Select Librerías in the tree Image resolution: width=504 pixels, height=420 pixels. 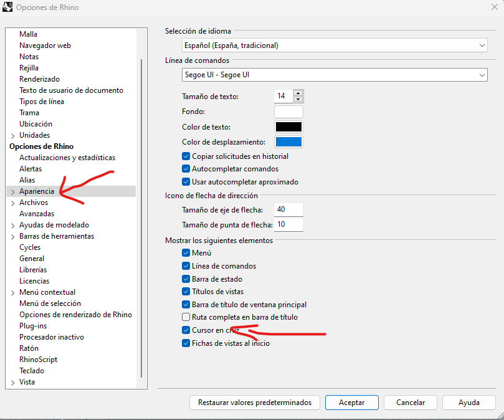coord(33,270)
